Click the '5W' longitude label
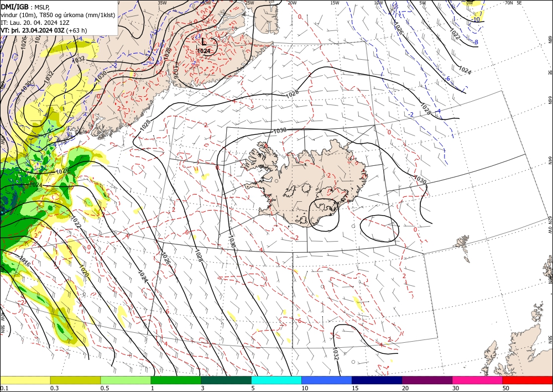 click(422, 3)
